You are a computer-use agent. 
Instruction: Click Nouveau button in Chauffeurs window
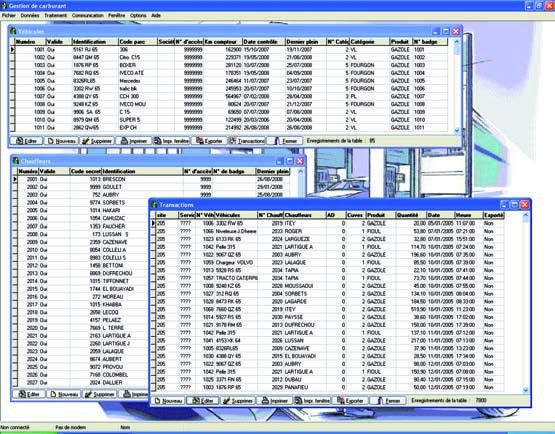pyautogui.click(x=64, y=394)
